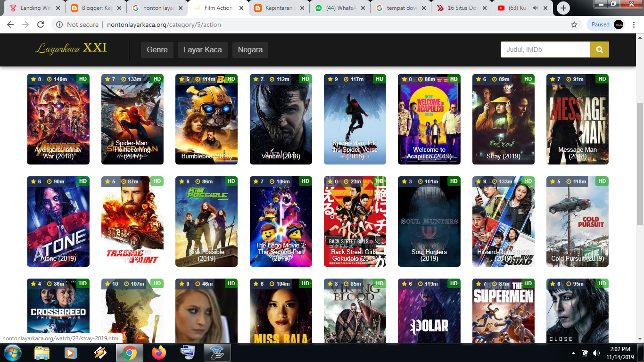This screenshot has height=362, width=644.
Task: Open the Close movie poster
Action: point(578,311)
